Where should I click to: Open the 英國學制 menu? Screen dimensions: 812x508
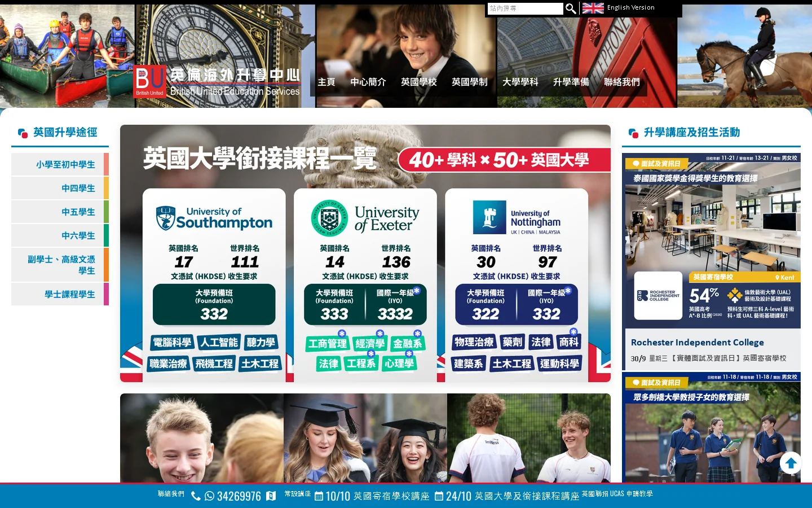click(x=470, y=82)
